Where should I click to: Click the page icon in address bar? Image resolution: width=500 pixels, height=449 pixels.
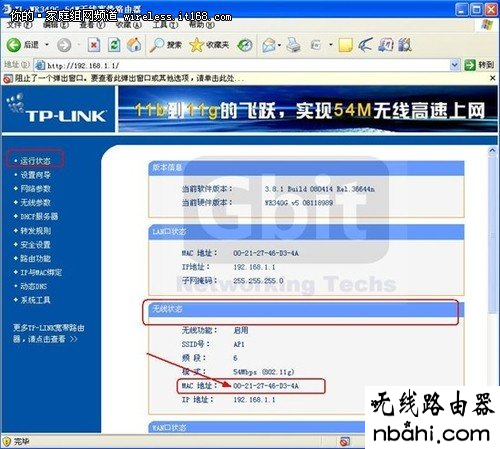pos(40,65)
